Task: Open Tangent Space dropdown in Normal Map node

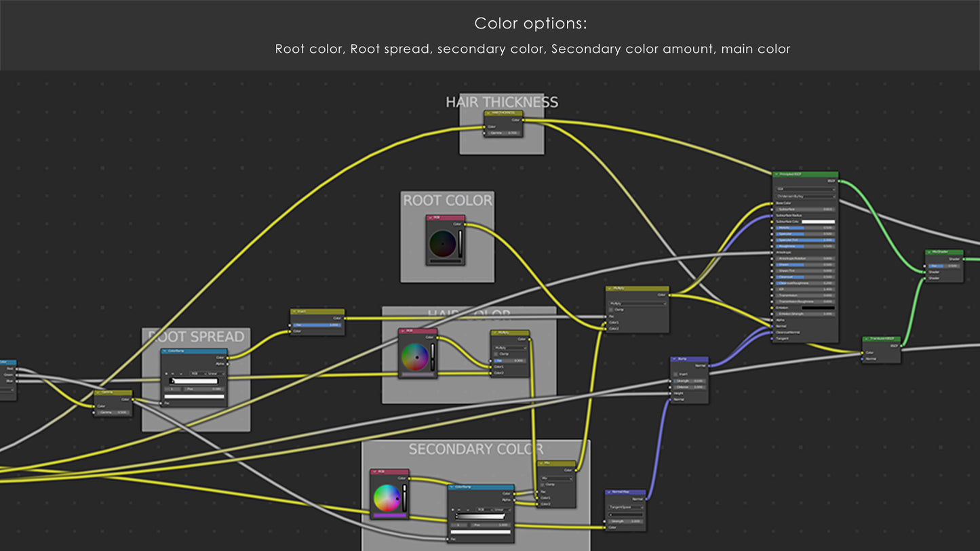Action: click(625, 507)
